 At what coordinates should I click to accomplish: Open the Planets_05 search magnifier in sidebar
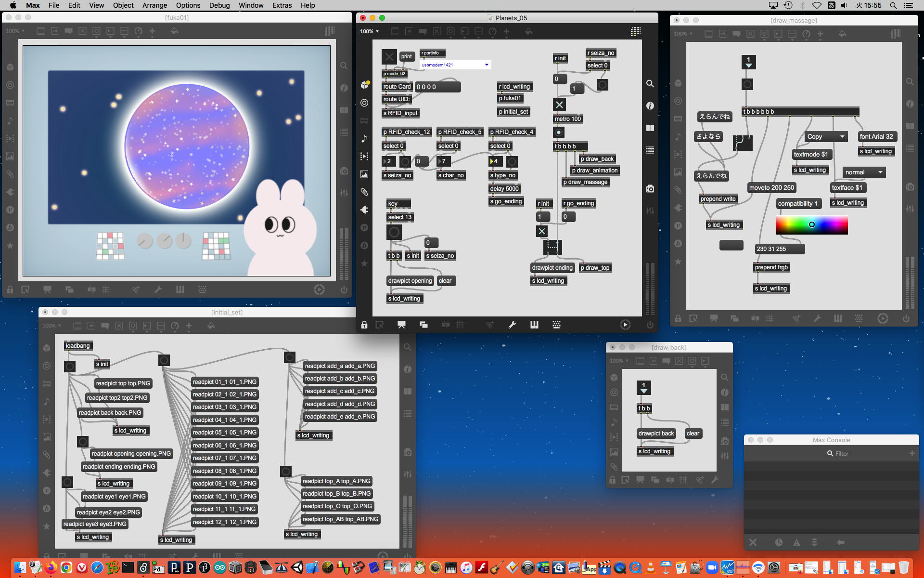650,84
